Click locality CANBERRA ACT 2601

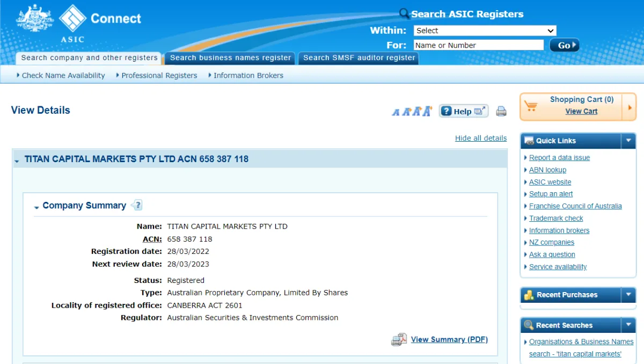204,305
